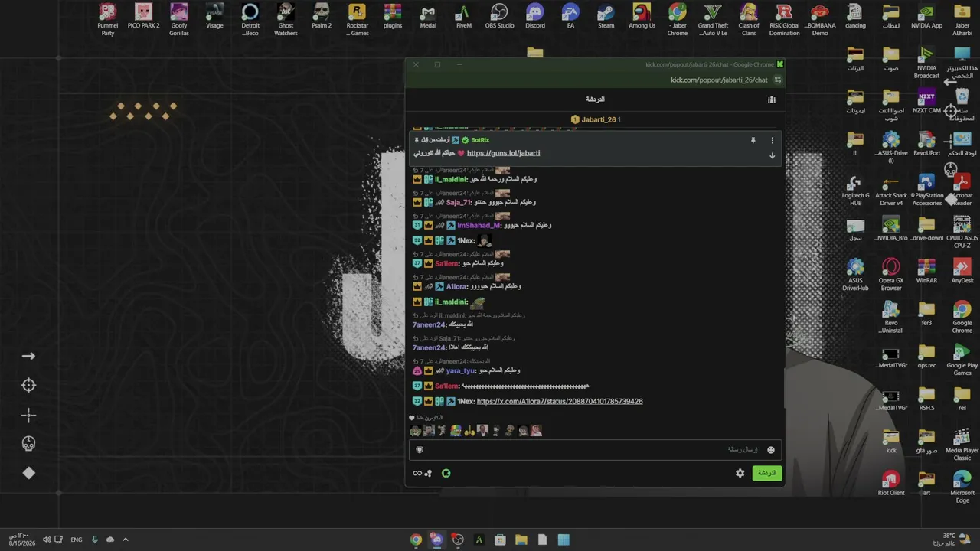Open the Goofy Gorillas desktop shortcut
Viewport: 980px width, 551px height.
click(179, 20)
